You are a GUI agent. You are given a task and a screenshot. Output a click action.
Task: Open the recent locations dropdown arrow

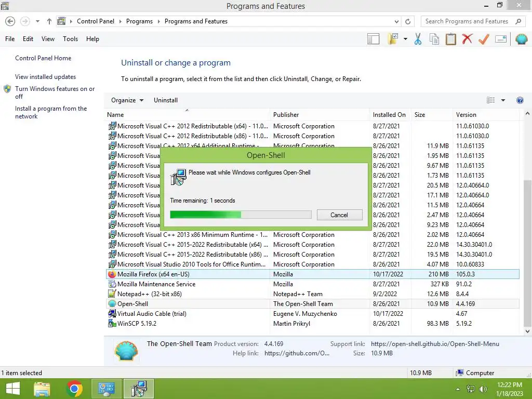click(37, 21)
